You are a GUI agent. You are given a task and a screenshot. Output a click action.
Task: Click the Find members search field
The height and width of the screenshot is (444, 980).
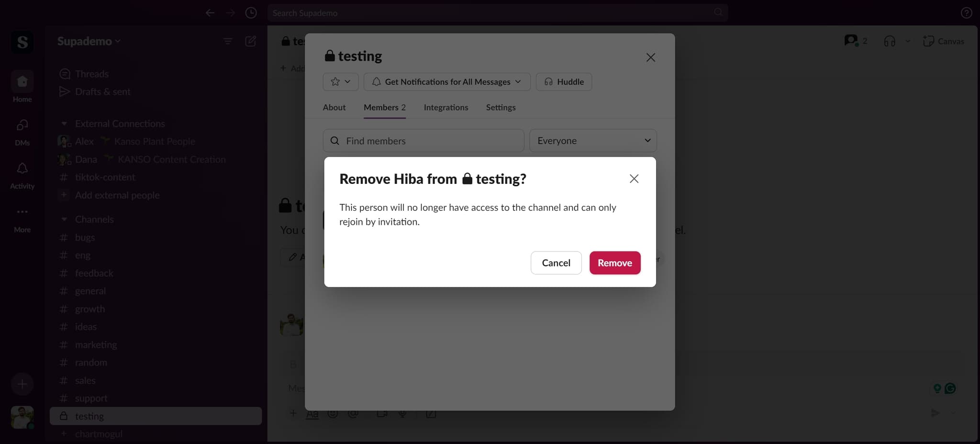click(x=423, y=140)
